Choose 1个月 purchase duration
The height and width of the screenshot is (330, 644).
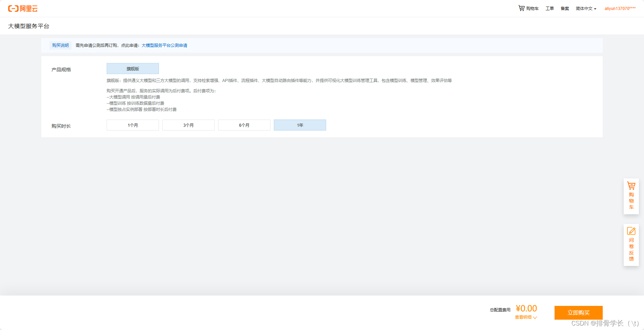(133, 125)
